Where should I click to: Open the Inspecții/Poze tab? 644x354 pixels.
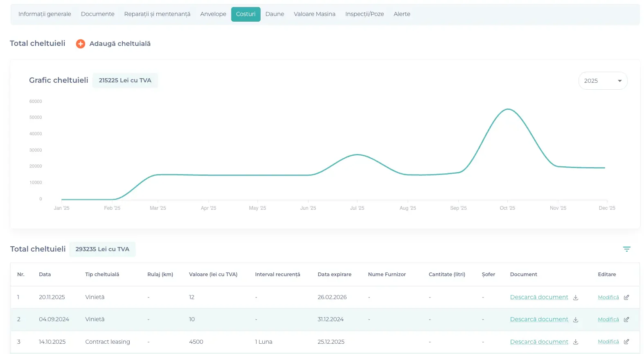coord(364,14)
